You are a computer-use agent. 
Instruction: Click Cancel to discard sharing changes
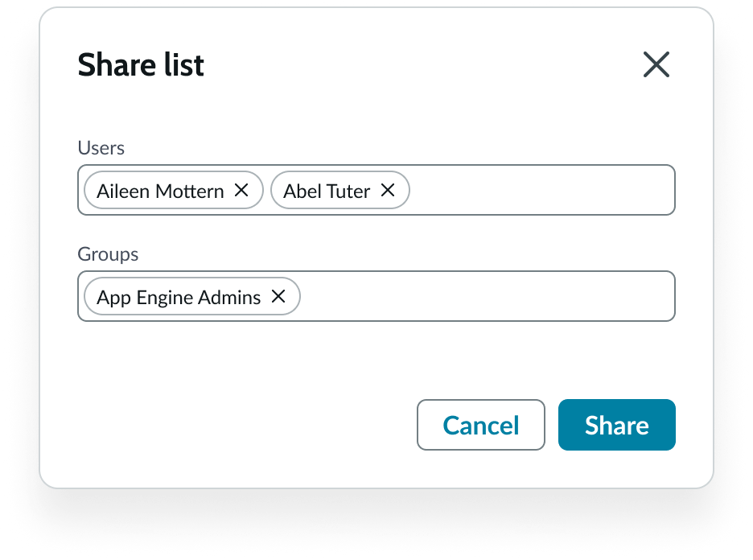480,425
